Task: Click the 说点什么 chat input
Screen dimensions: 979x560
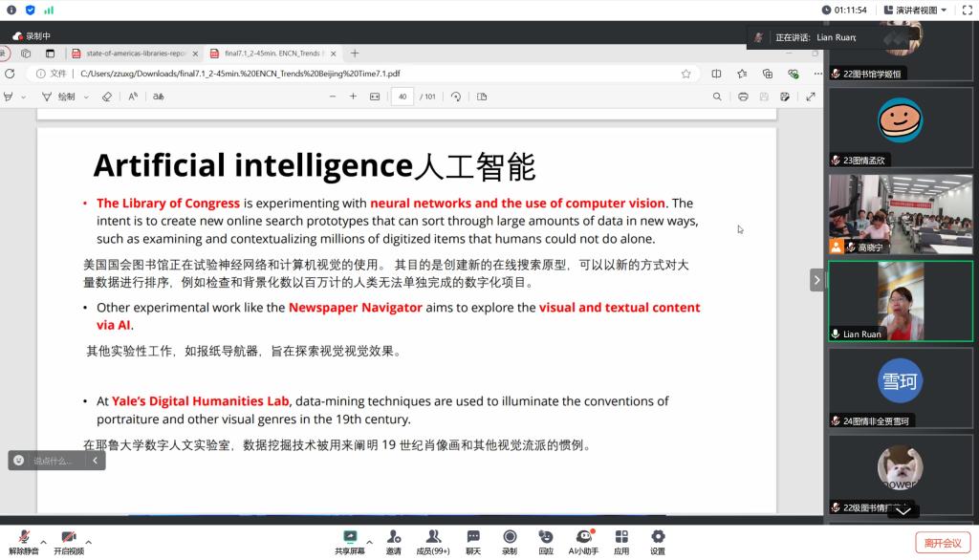Action: pyautogui.click(x=54, y=460)
